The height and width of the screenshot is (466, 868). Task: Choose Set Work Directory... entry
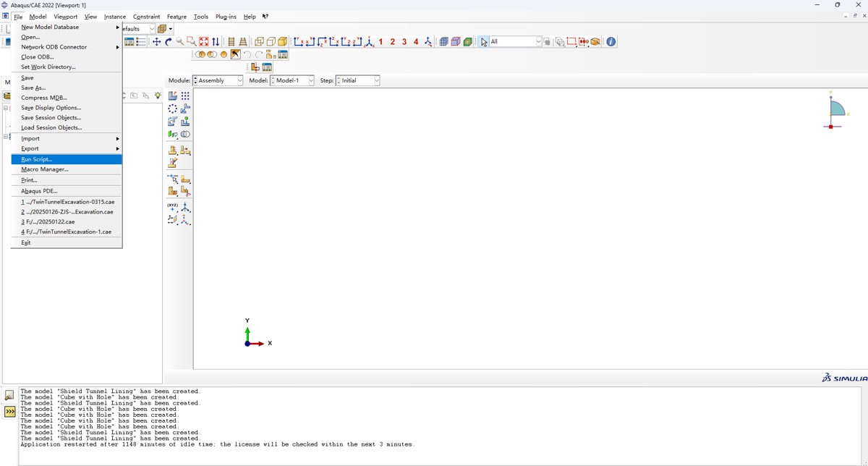[67, 67]
